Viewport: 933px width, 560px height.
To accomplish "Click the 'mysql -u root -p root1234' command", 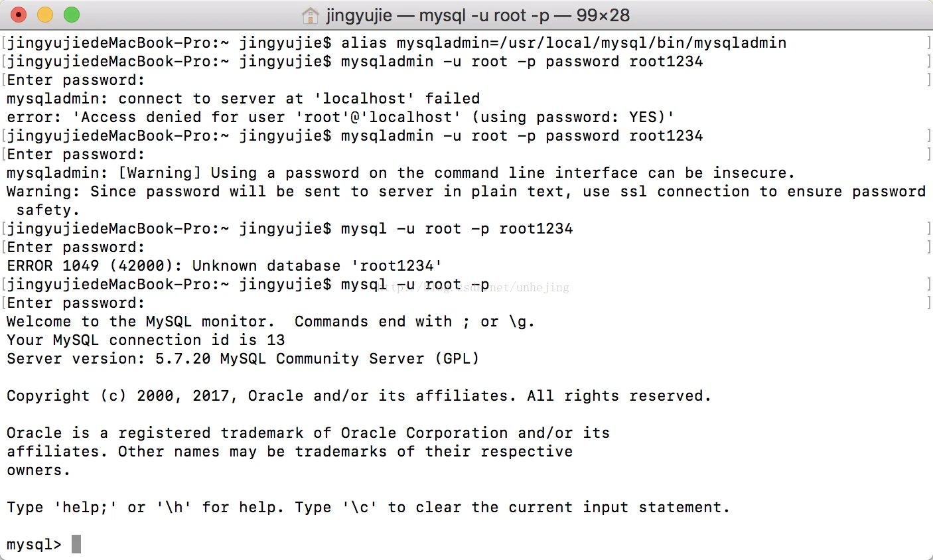I will 457,229.
